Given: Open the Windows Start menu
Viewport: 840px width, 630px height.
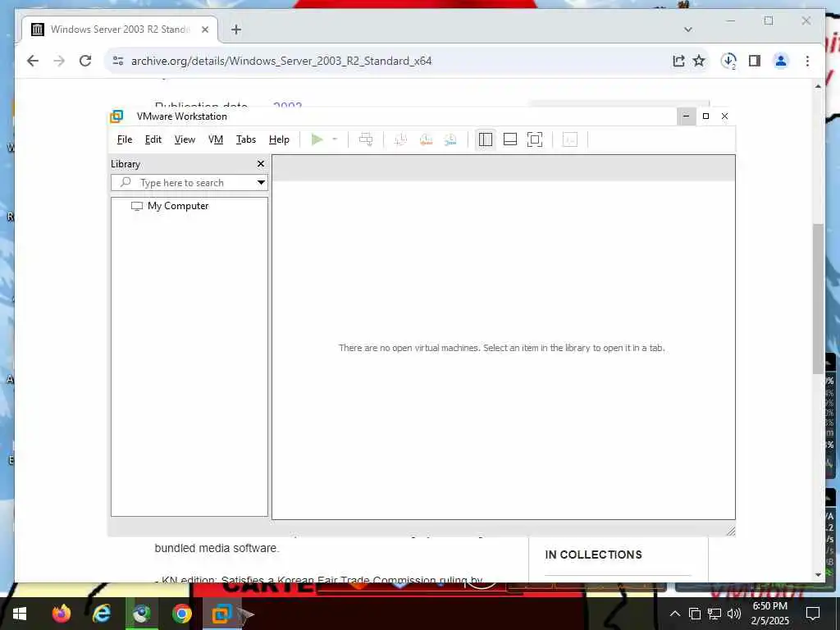Looking at the screenshot, I should click(20, 614).
